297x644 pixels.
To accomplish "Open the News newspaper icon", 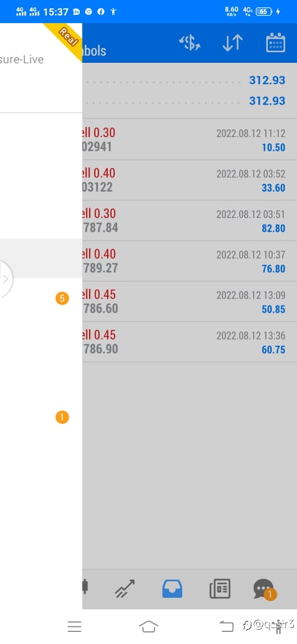I will point(220,589).
